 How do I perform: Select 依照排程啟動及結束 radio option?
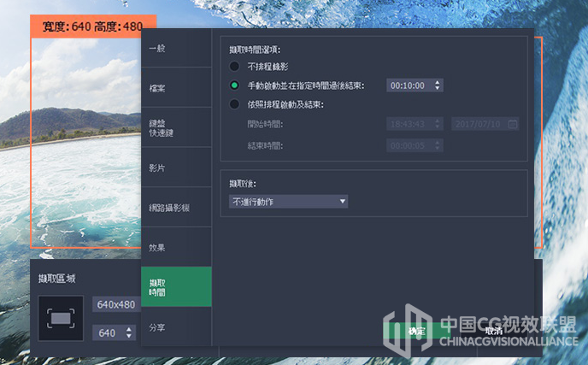[234, 104]
